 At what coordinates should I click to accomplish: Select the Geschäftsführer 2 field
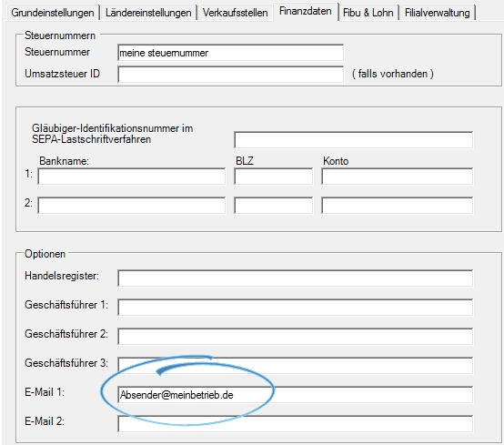click(x=295, y=336)
